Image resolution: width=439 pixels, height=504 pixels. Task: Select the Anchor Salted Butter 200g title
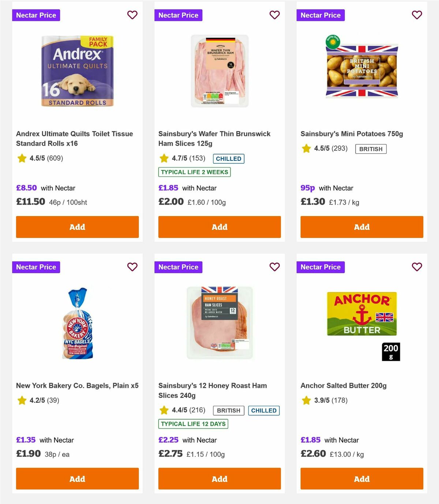coord(343,385)
